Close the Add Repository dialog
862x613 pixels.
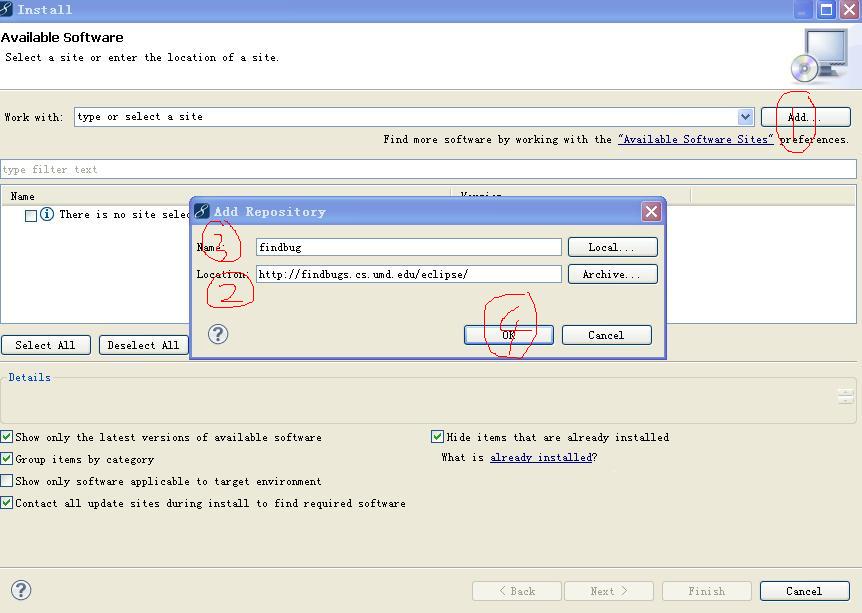(651, 212)
